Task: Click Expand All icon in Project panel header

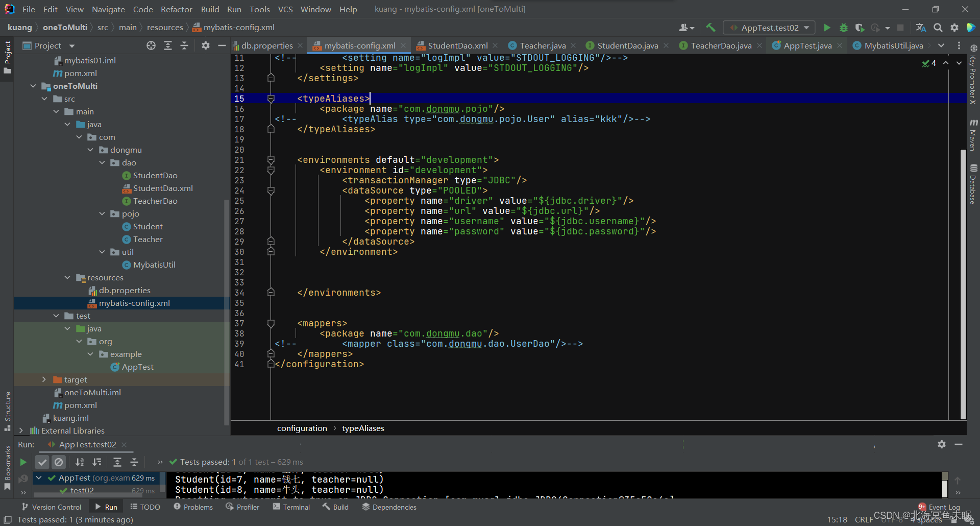Action: (x=168, y=45)
